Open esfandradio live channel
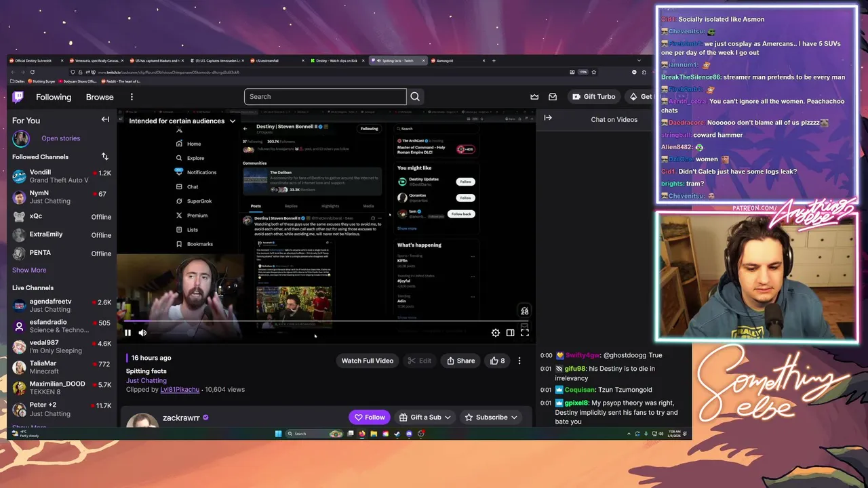 pyautogui.click(x=61, y=326)
